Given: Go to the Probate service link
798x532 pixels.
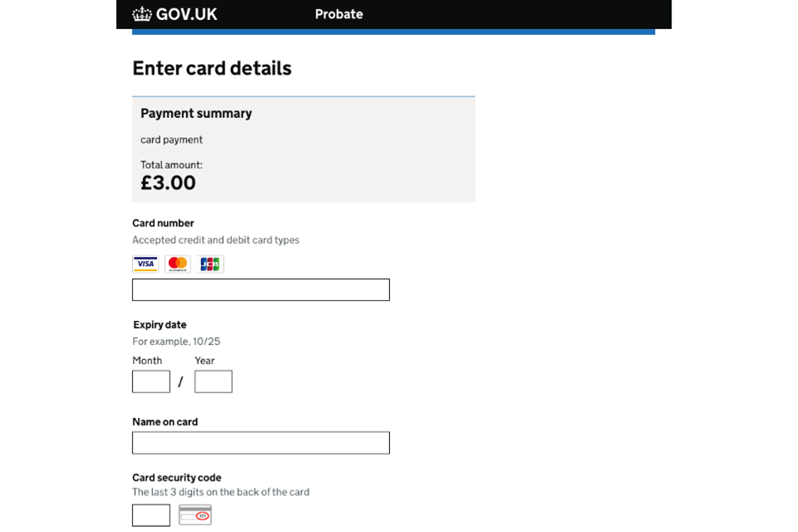Looking at the screenshot, I should pyautogui.click(x=338, y=14).
